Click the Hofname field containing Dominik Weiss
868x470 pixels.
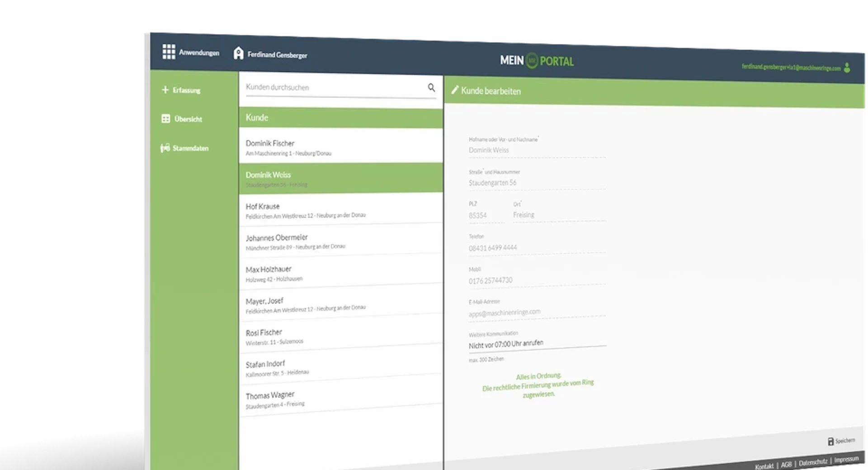click(x=537, y=150)
